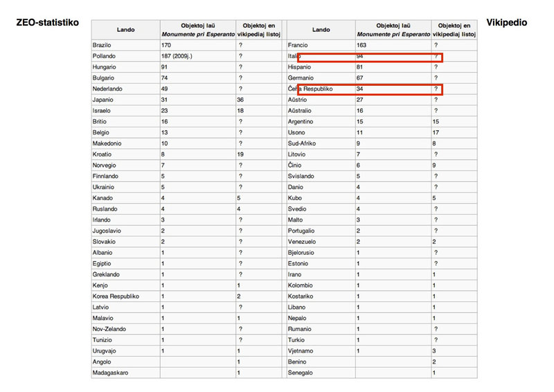Screen dimensions: 554x392
Task: Click the Korea Respubliko cell
Action: coord(126,296)
